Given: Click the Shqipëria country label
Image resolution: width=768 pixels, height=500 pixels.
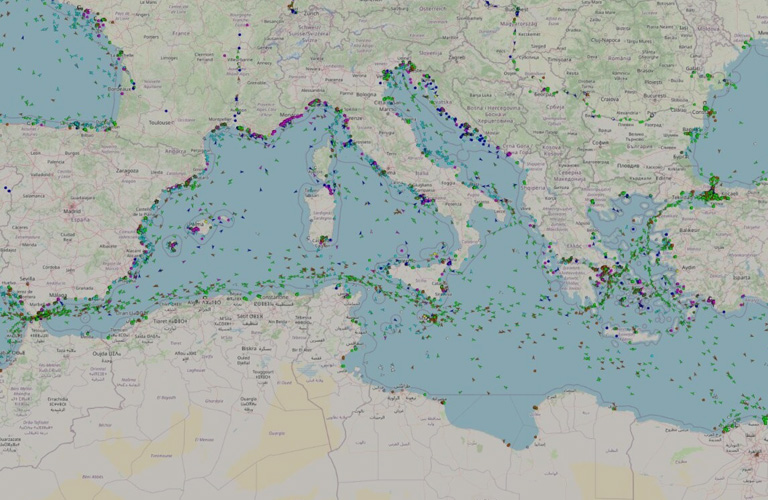Looking at the screenshot, I should [533, 188].
